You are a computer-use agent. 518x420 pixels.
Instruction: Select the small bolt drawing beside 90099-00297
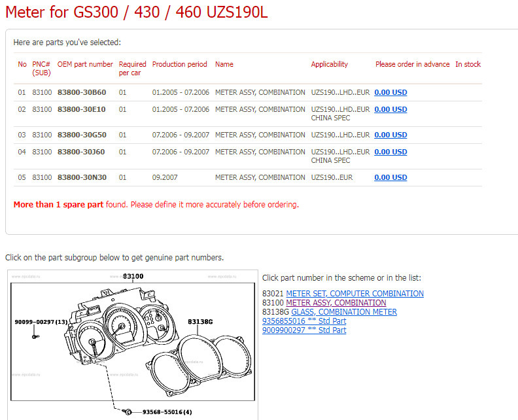[x=35, y=337]
